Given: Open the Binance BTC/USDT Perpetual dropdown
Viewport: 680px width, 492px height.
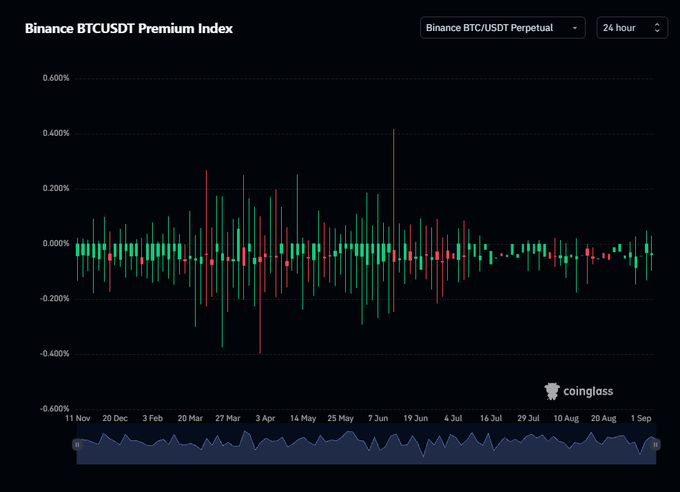Looking at the screenshot, I should point(503,28).
